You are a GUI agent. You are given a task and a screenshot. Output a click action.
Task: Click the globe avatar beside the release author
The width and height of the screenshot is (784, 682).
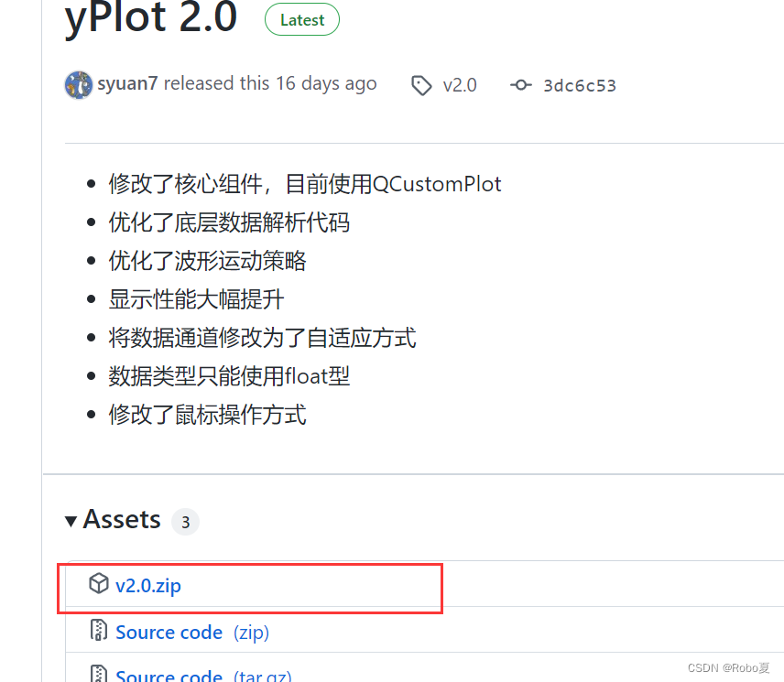click(79, 84)
